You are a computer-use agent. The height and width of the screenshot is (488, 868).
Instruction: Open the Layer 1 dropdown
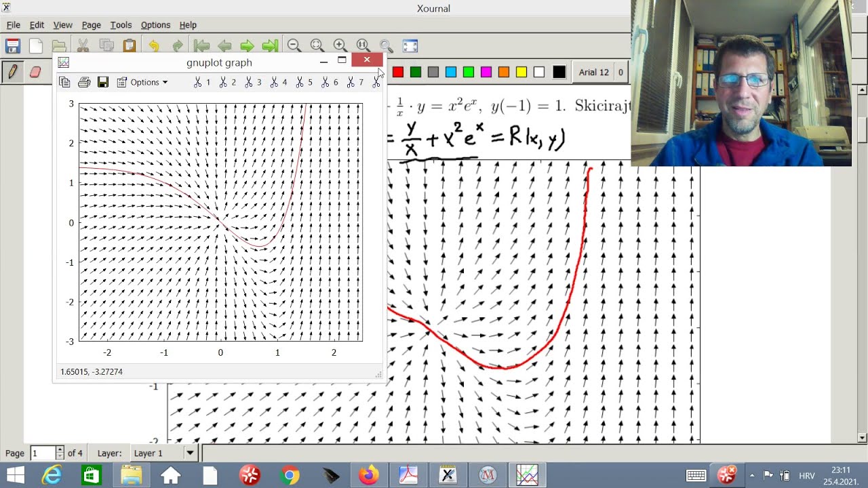(163, 453)
